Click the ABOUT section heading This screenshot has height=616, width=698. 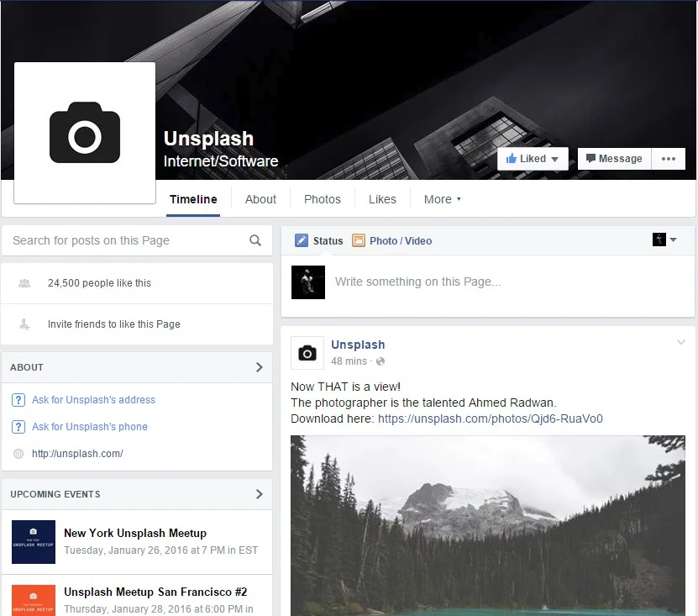pos(27,367)
